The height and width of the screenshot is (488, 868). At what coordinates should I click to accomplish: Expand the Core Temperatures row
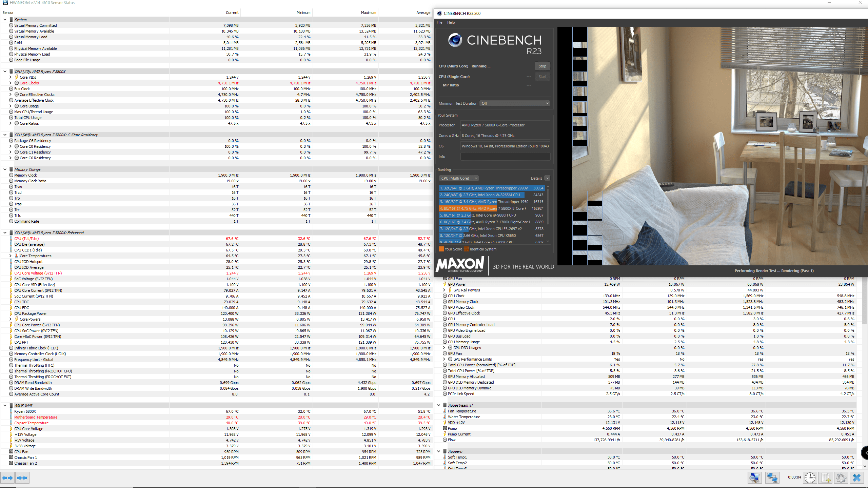[10, 256]
